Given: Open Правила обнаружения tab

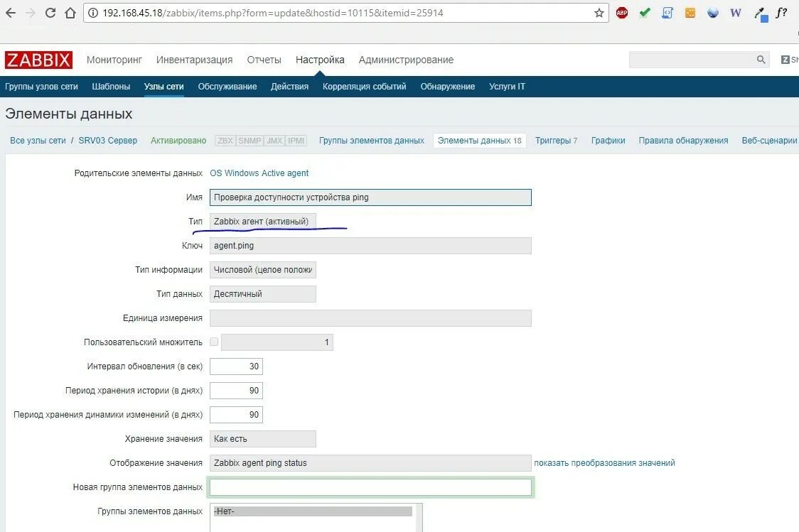Looking at the screenshot, I should (683, 141).
